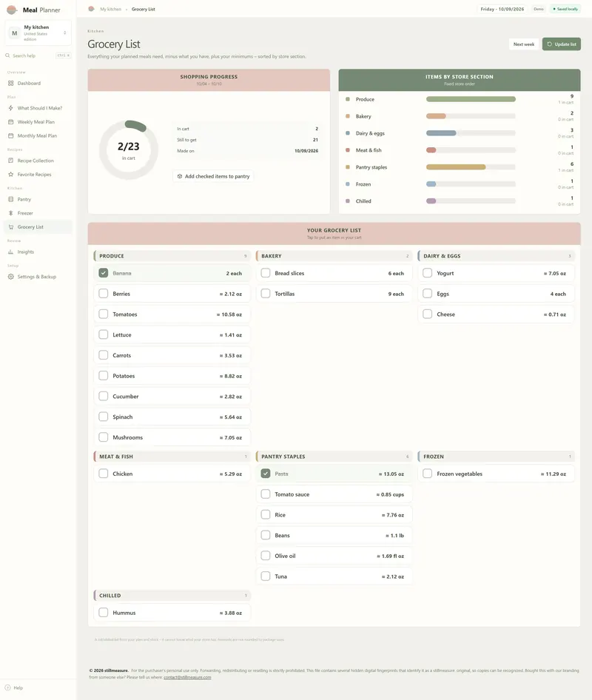The width and height of the screenshot is (592, 700).
Task: Click the Favorite Recipes star icon
Action: tap(10, 175)
